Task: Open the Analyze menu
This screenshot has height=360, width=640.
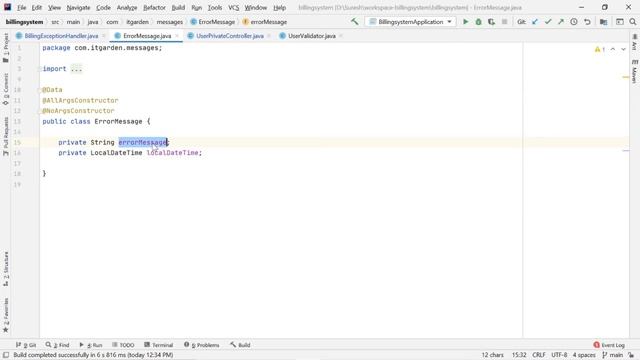Action: coord(127,7)
